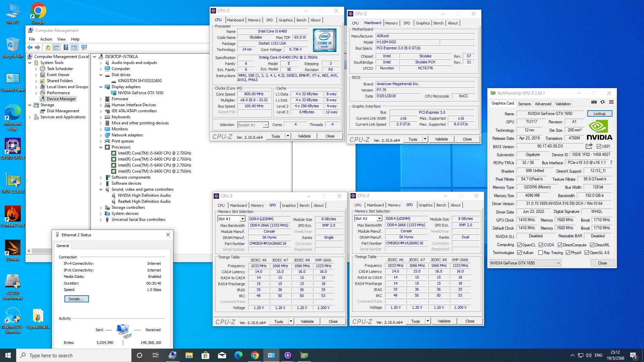Open Tools dropdown arrow in CPU-Z CPU window
The image size is (644, 362).
[x=288, y=136]
